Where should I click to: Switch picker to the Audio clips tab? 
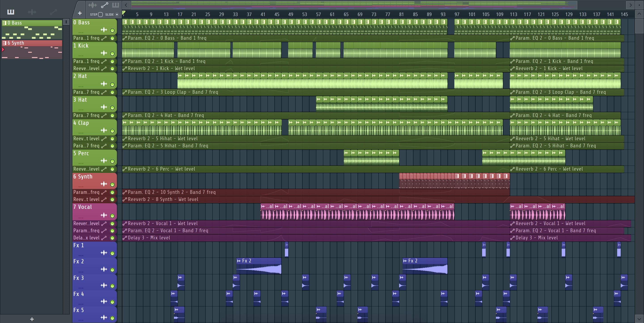[32, 12]
